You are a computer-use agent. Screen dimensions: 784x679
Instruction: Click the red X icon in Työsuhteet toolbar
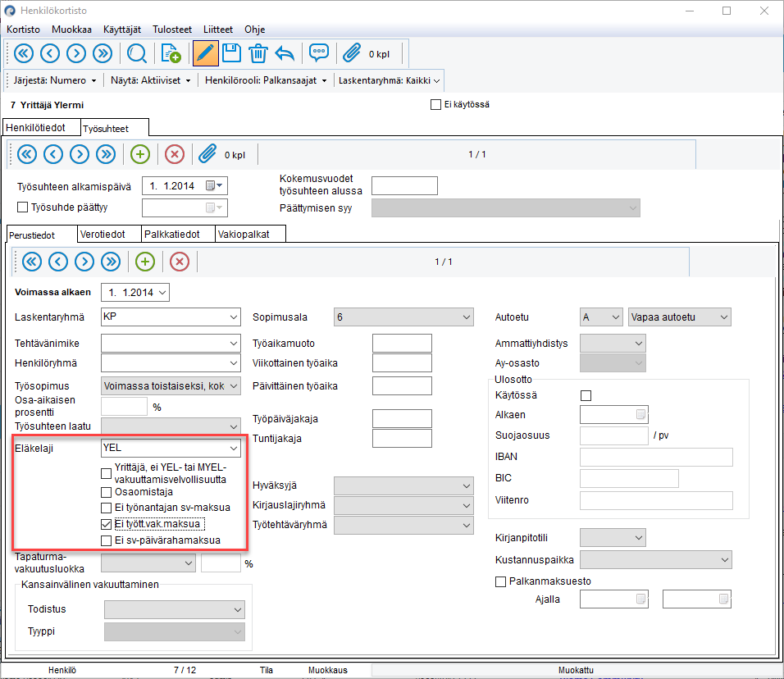pos(175,153)
